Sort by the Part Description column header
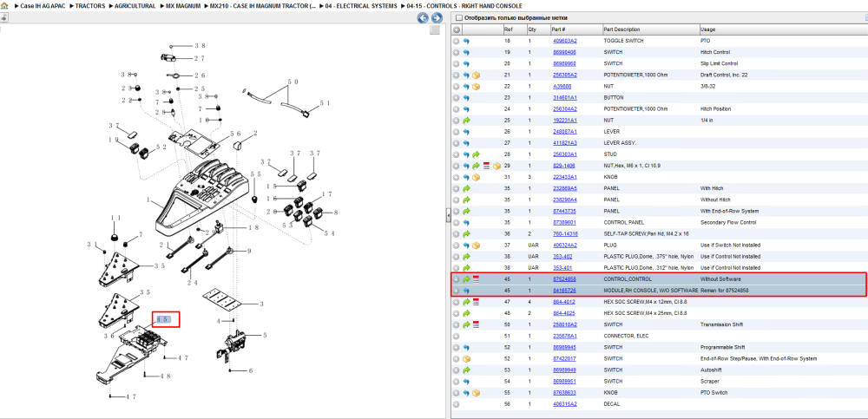The height and width of the screenshot is (419, 868). (621, 29)
